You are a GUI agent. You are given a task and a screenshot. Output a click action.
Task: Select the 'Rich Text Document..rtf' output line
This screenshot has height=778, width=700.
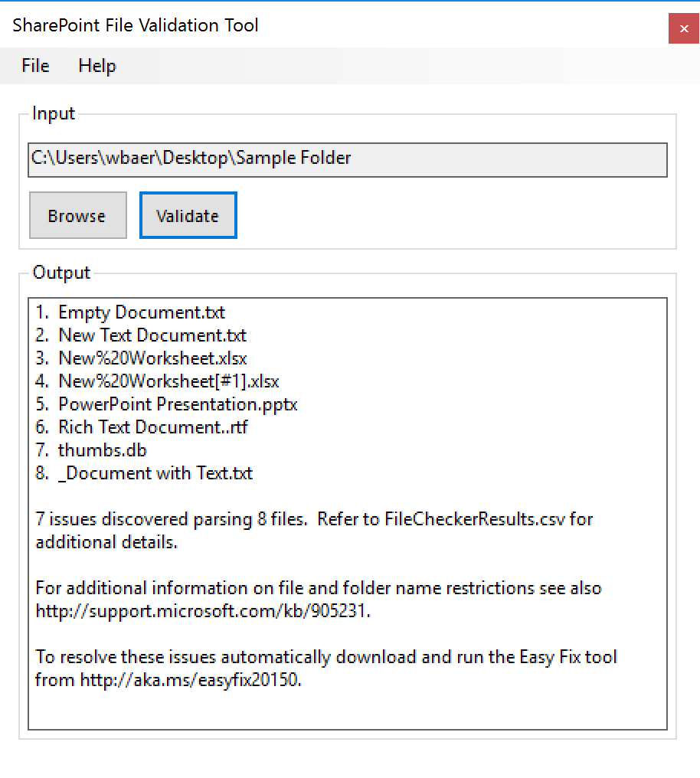point(142,427)
